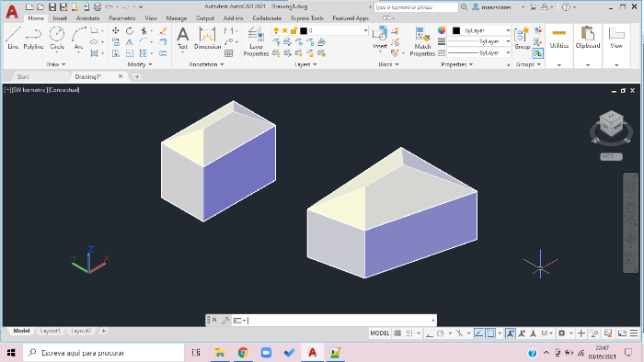Expand the Layers panel
Screen dimensions: 644x362
coord(305,64)
